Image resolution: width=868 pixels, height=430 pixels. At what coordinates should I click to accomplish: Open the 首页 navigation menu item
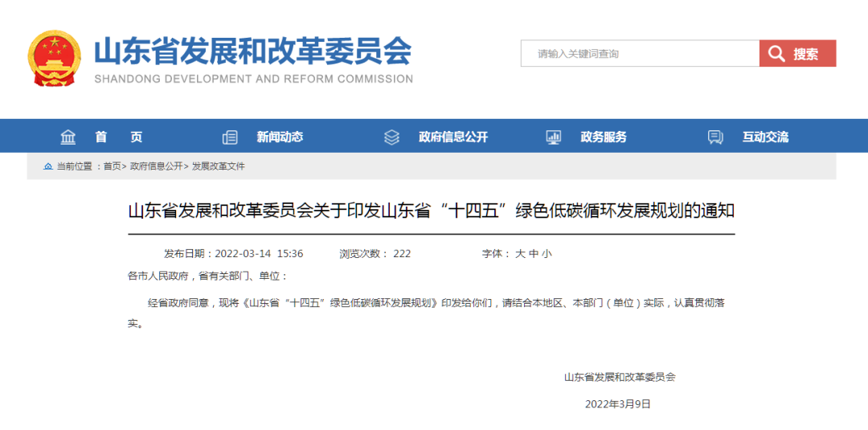click(x=118, y=137)
